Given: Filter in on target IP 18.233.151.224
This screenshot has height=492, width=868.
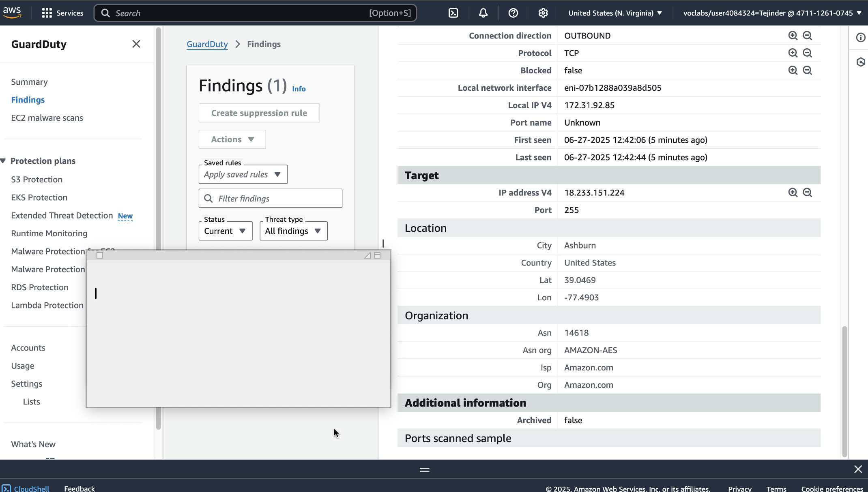Looking at the screenshot, I should point(793,193).
